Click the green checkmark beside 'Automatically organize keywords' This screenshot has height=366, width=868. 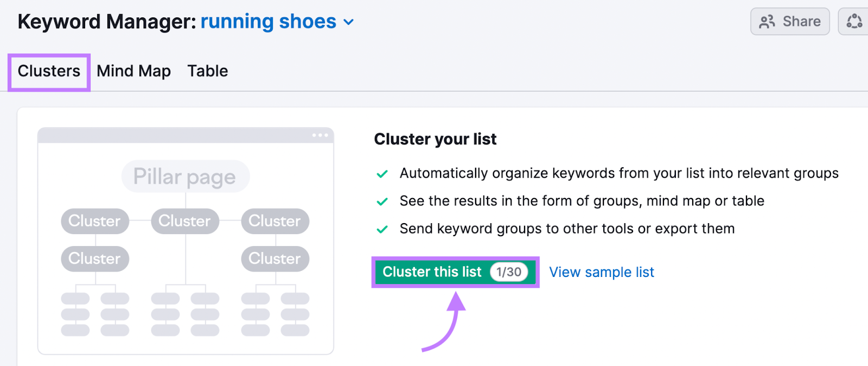click(x=382, y=174)
